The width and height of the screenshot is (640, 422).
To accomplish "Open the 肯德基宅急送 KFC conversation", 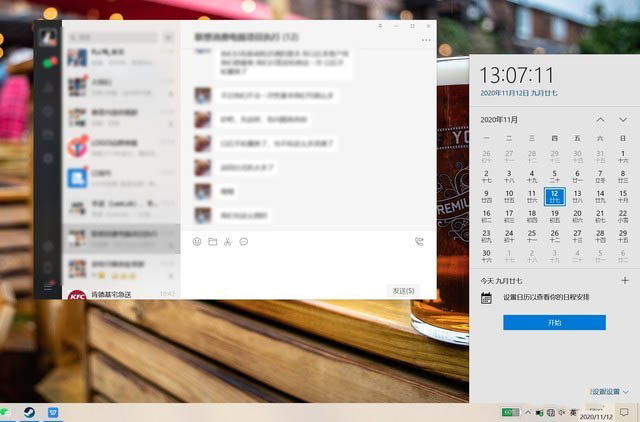I will pos(121,293).
